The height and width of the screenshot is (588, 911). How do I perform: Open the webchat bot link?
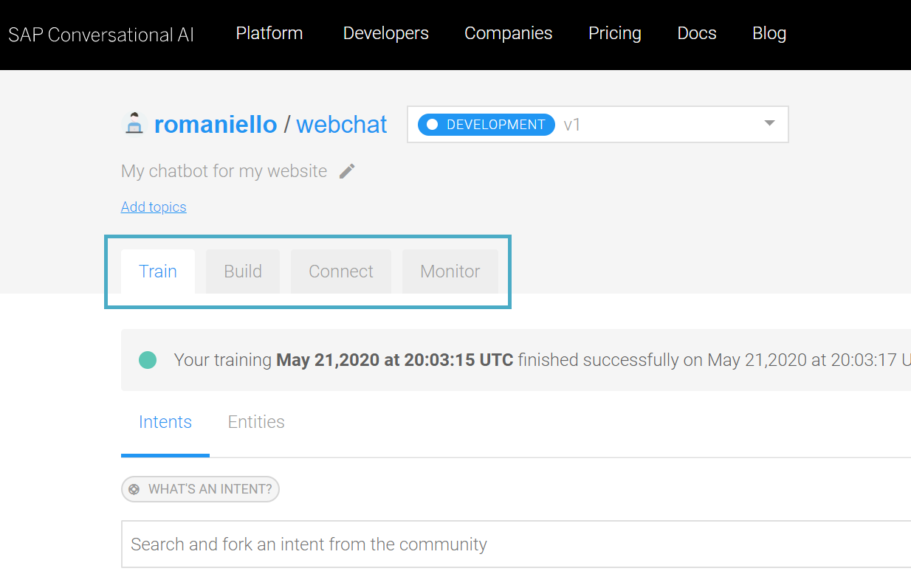click(342, 125)
